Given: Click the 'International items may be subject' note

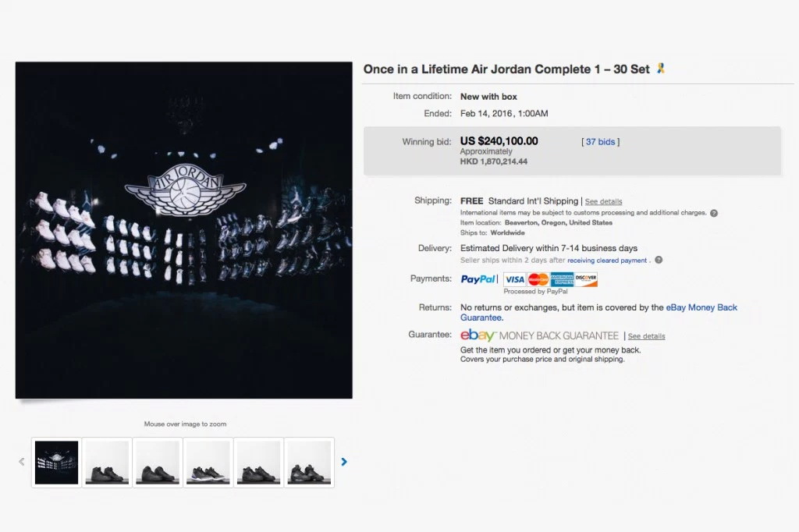Looking at the screenshot, I should pos(584,212).
